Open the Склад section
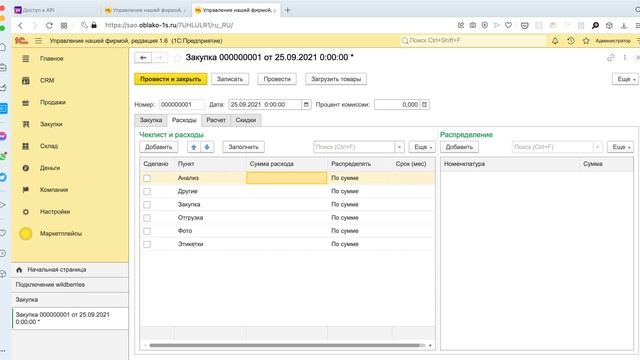 click(49, 146)
